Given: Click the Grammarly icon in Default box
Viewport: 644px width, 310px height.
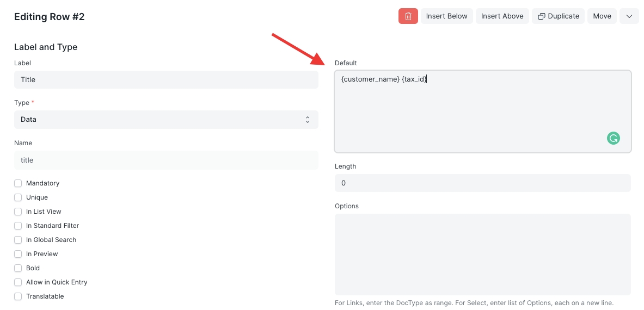Looking at the screenshot, I should point(613,138).
